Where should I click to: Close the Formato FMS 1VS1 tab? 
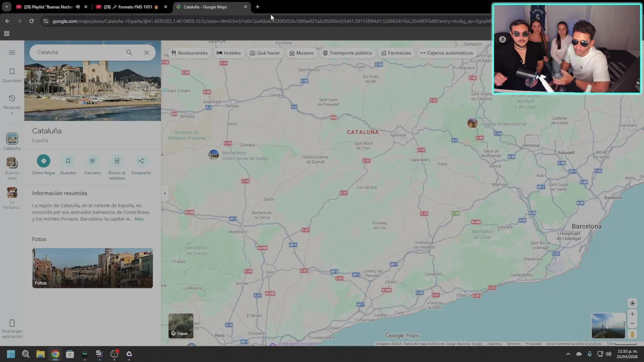pyautogui.click(x=166, y=7)
